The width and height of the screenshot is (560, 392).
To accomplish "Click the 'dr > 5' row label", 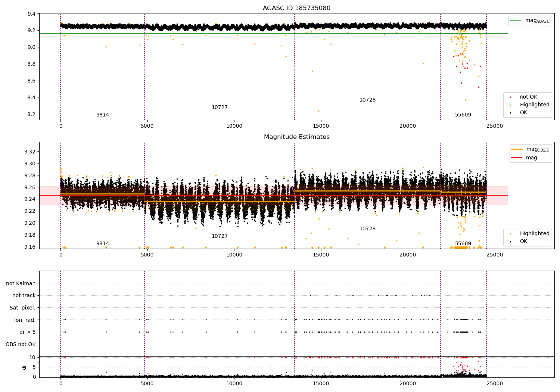I will 28,332.
